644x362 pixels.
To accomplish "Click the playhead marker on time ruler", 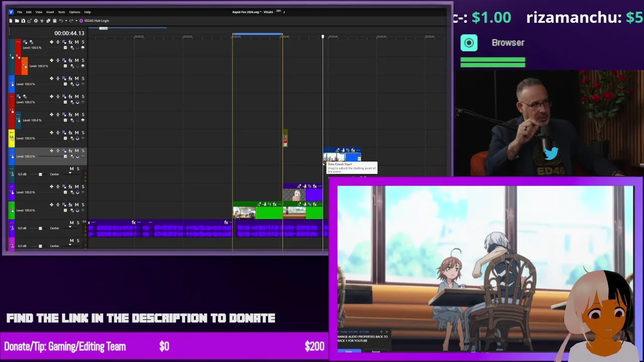I will pyautogui.click(x=323, y=37).
